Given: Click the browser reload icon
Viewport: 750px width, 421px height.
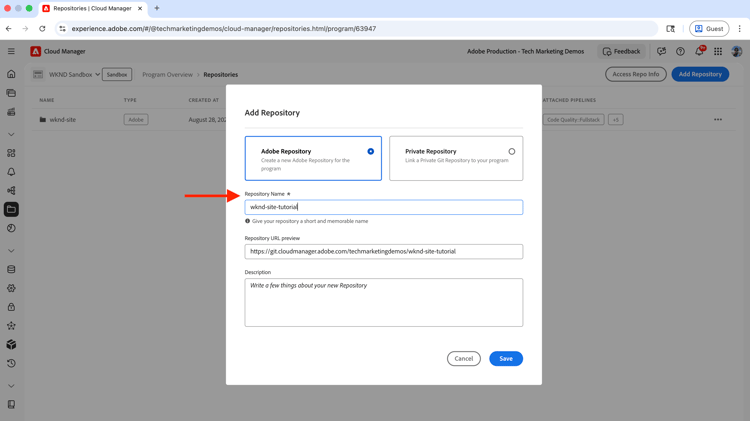Looking at the screenshot, I should [42, 29].
